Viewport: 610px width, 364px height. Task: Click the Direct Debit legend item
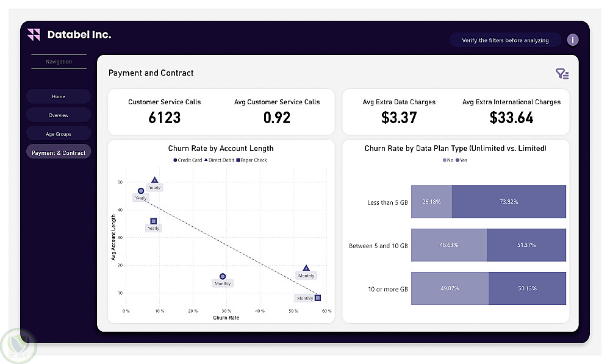[219, 160]
